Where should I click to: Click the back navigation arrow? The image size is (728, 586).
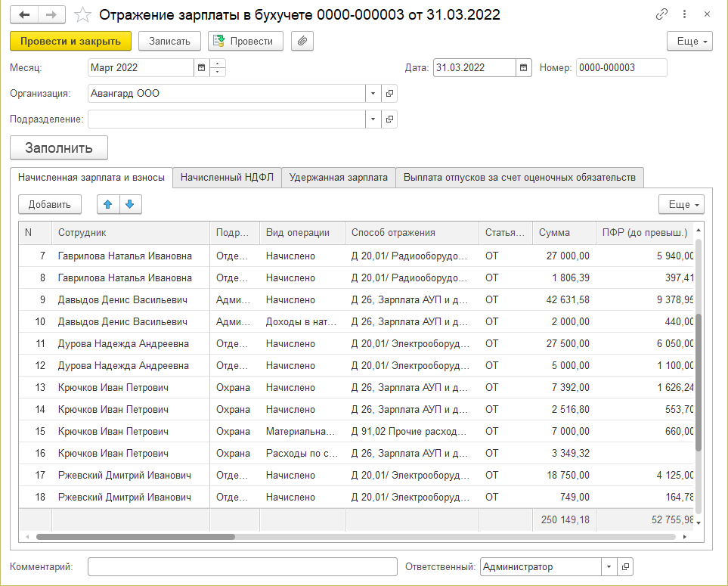(24, 14)
